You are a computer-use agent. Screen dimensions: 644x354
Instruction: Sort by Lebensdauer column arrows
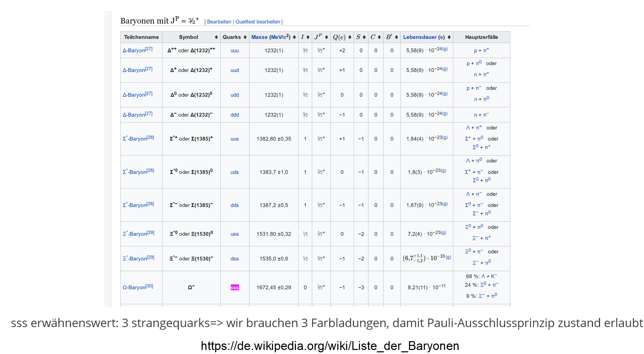point(449,37)
